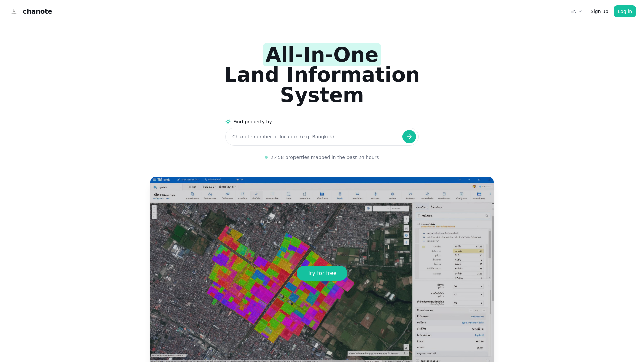Viewport: 644px width, 362px height.
Task: Click the chanote logo icon
Action: click(x=14, y=11)
